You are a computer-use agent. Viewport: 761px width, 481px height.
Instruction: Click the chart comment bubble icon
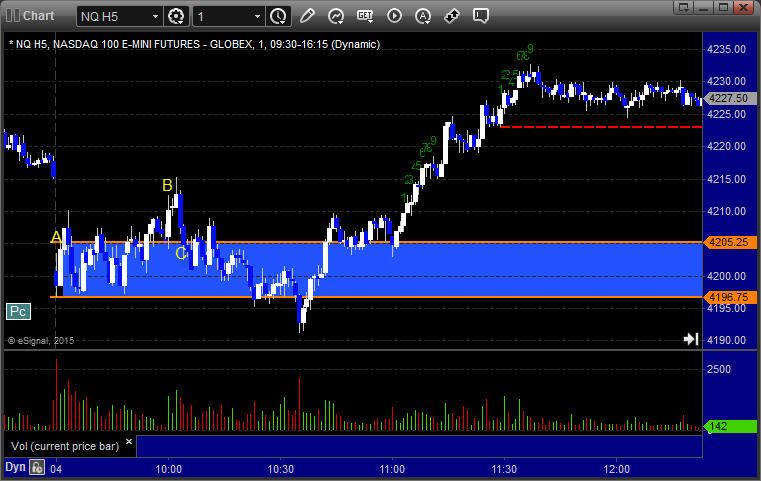point(481,16)
